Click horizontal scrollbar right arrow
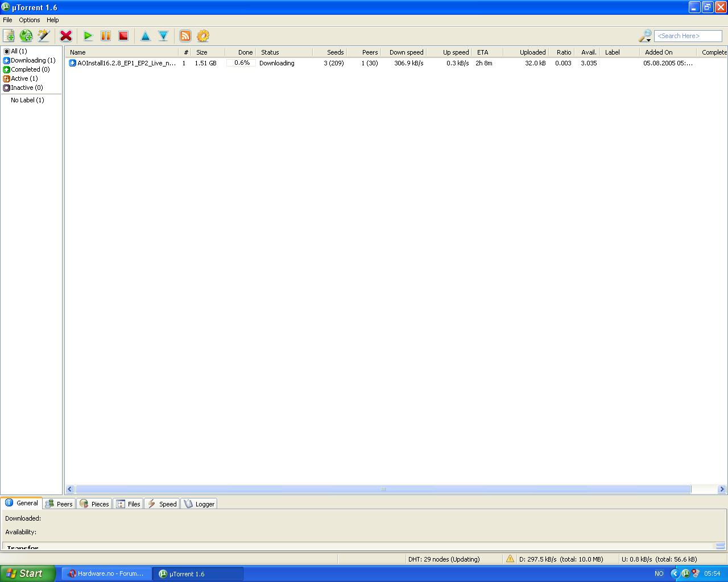The image size is (728, 582). tap(722, 489)
